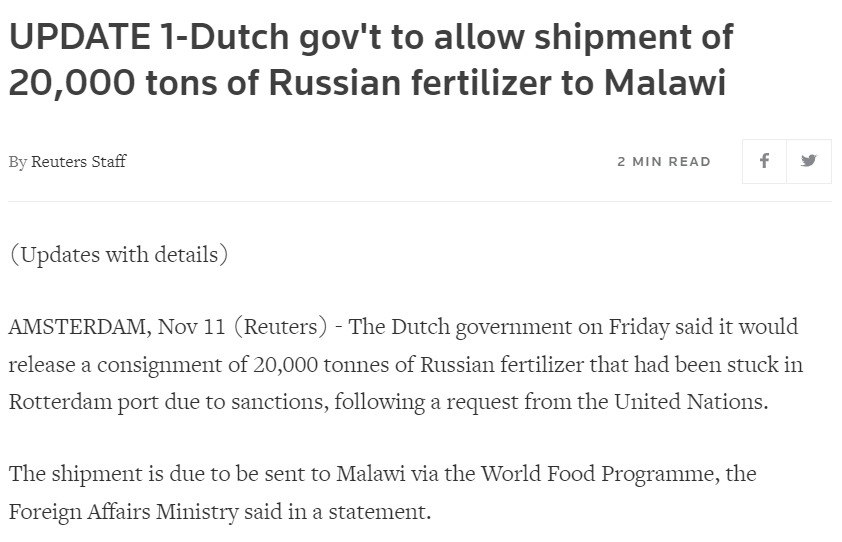
Task: Click "20,000 tons" in the headline
Action: [x=98, y=83]
